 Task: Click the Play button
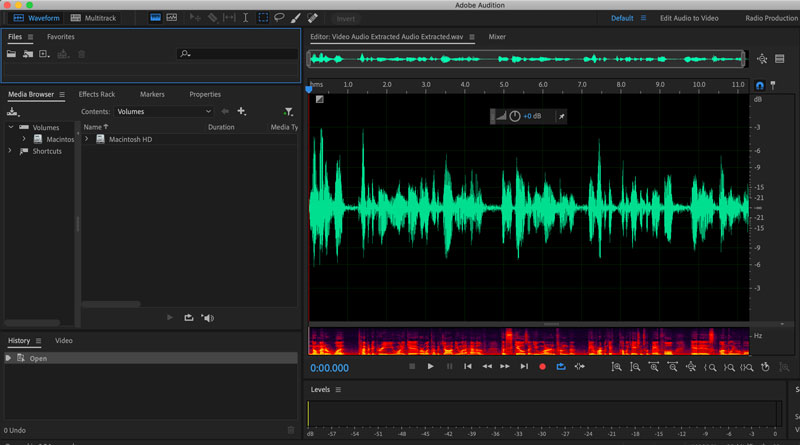coord(431,366)
